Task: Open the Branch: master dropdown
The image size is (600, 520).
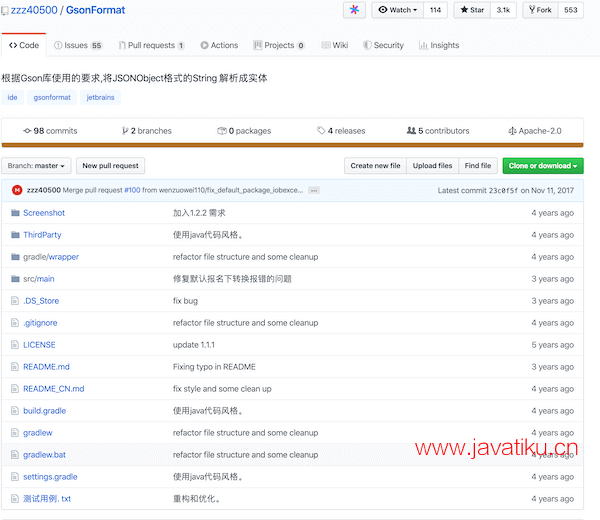Action: coord(36,166)
